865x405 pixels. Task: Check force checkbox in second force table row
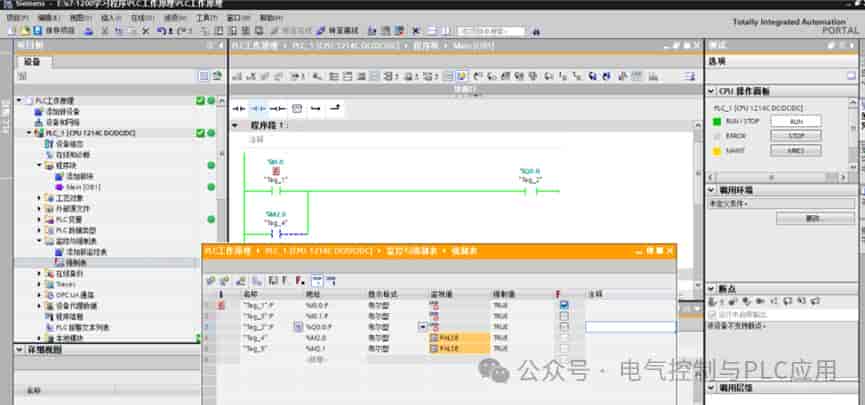[564, 316]
